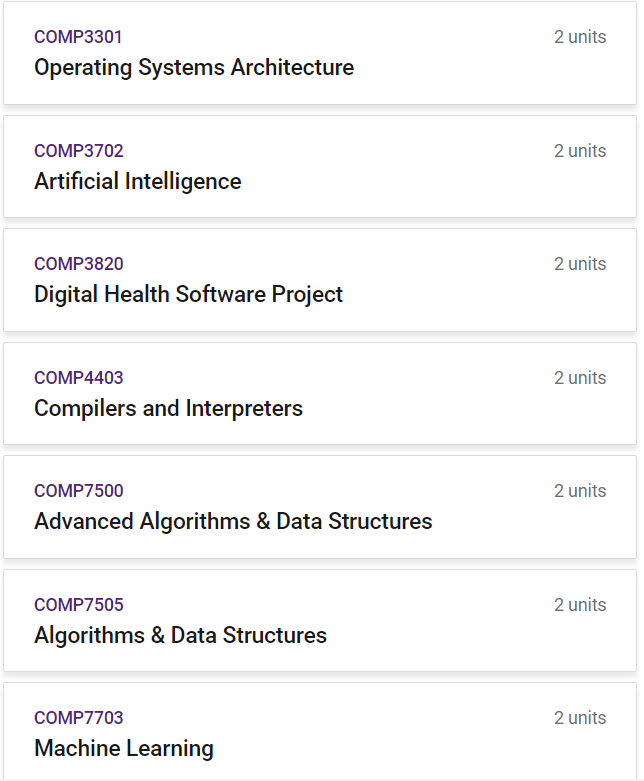The width and height of the screenshot is (644, 781).
Task: Select the Operating Systems Architecture title
Action: (x=194, y=68)
